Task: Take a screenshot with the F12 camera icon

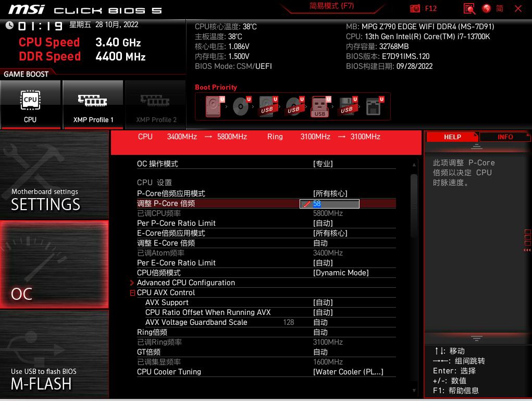Action: pos(415,8)
